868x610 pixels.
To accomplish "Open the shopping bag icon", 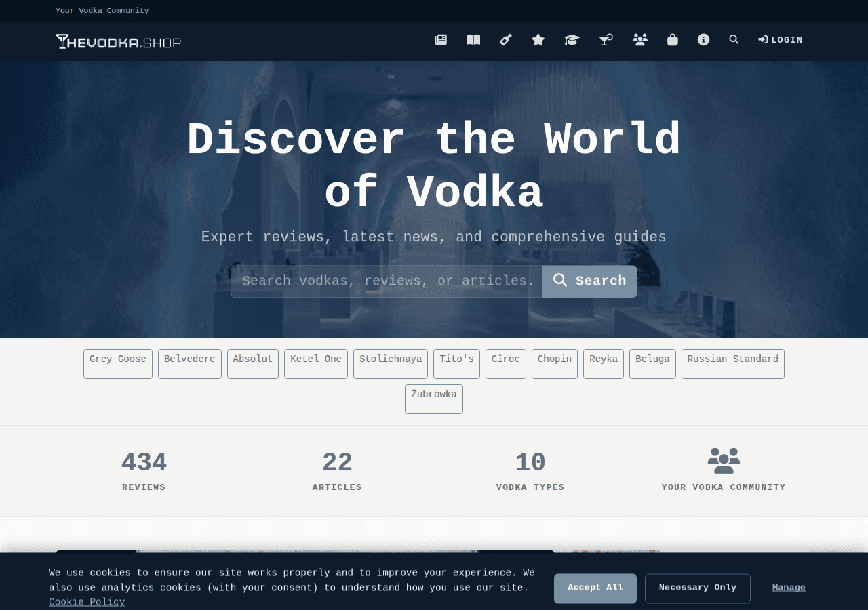I will 673,40.
